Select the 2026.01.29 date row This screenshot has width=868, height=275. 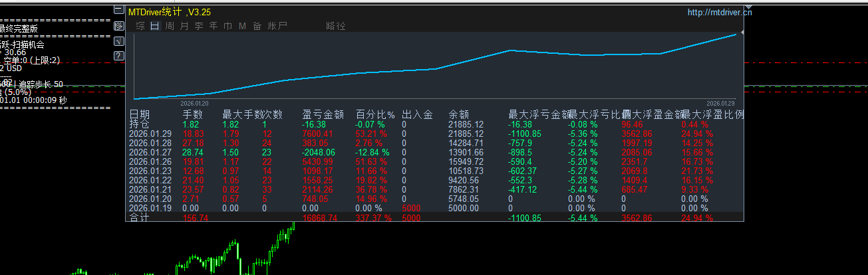click(150, 134)
